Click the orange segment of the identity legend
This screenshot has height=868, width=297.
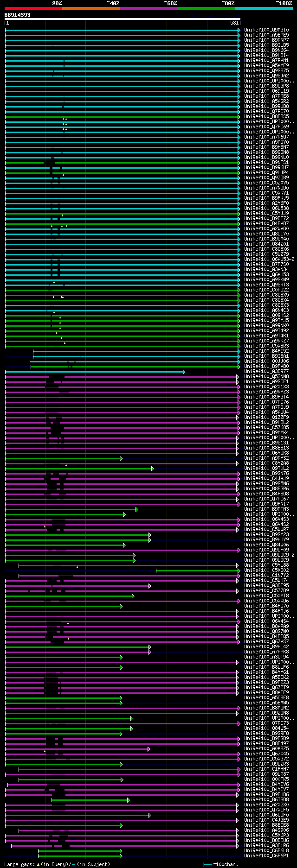click(91, 8)
